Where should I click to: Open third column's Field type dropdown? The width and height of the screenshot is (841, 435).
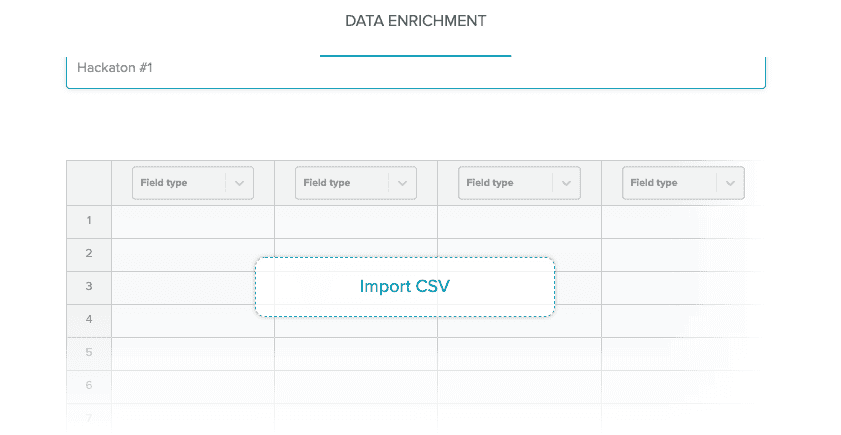pos(518,183)
